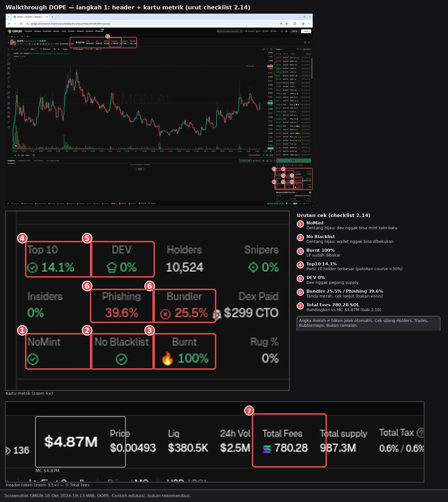Toggle USD / SOL denomination
The height and width of the screenshot is (502, 448).
tap(99, 49)
